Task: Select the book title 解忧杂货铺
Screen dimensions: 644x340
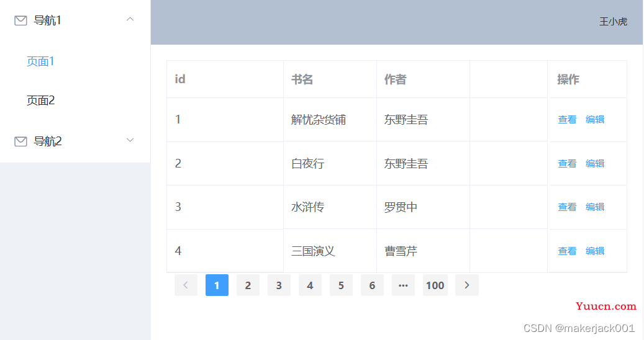Action: pyautogui.click(x=319, y=119)
